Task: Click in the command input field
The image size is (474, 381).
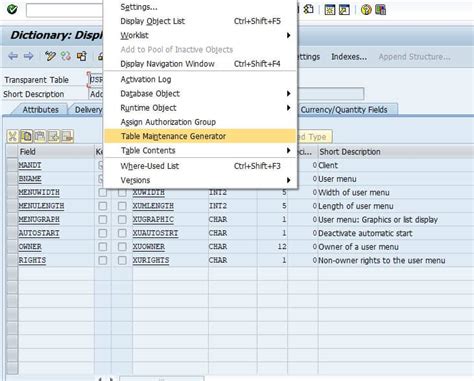Action: pos(64,10)
